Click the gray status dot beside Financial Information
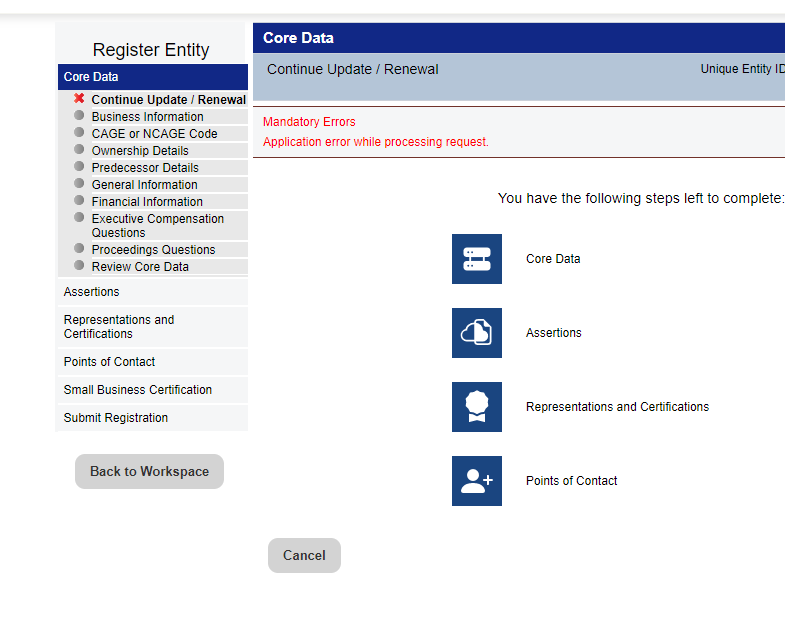The height and width of the screenshot is (619, 785). point(79,200)
